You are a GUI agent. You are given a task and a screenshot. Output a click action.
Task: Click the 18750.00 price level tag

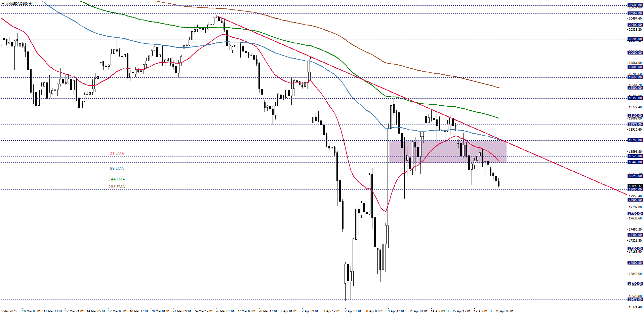coord(635,140)
